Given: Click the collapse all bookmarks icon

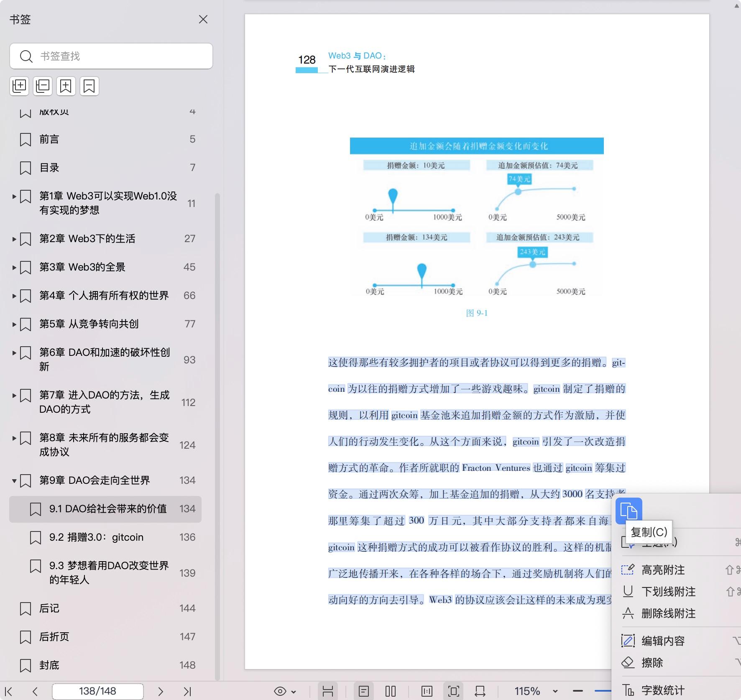Looking at the screenshot, I should pyautogui.click(x=43, y=86).
